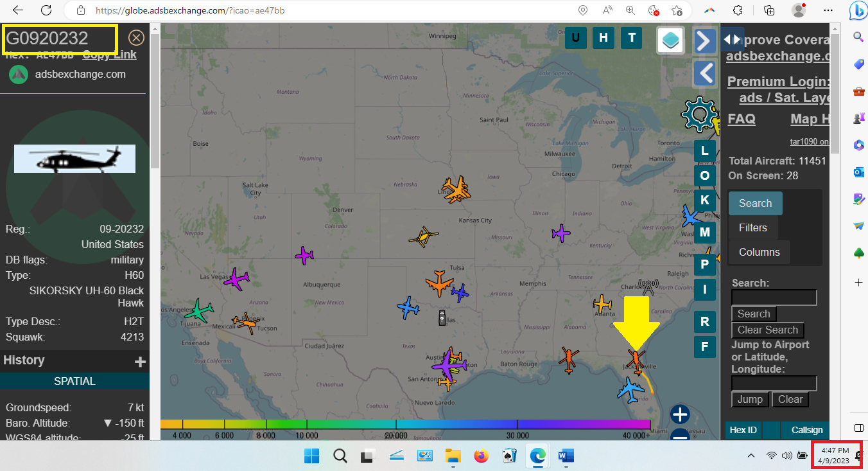Sort table by Callsign column
The height and width of the screenshot is (471, 868).
(806, 430)
